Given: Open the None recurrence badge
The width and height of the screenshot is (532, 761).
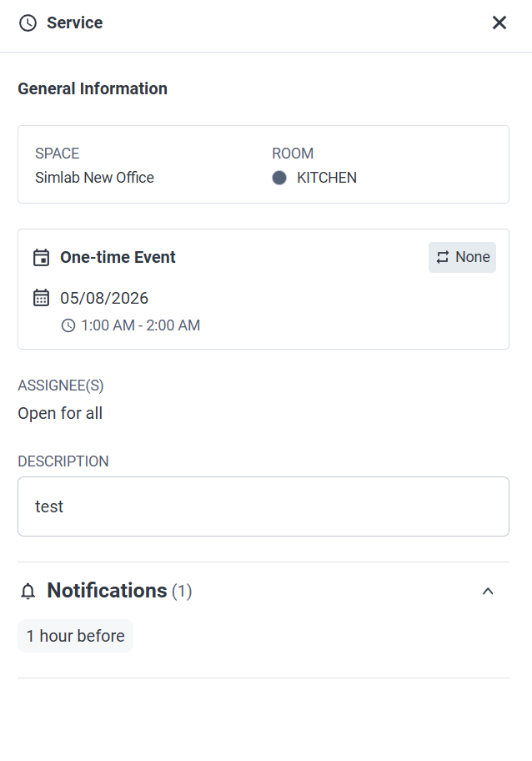Looking at the screenshot, I should pyautogui.click(x=462, y=257).
